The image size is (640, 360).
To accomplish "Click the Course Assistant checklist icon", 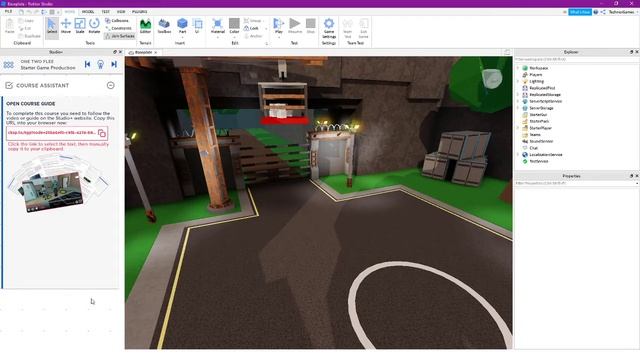I will (x=9, y=85).
